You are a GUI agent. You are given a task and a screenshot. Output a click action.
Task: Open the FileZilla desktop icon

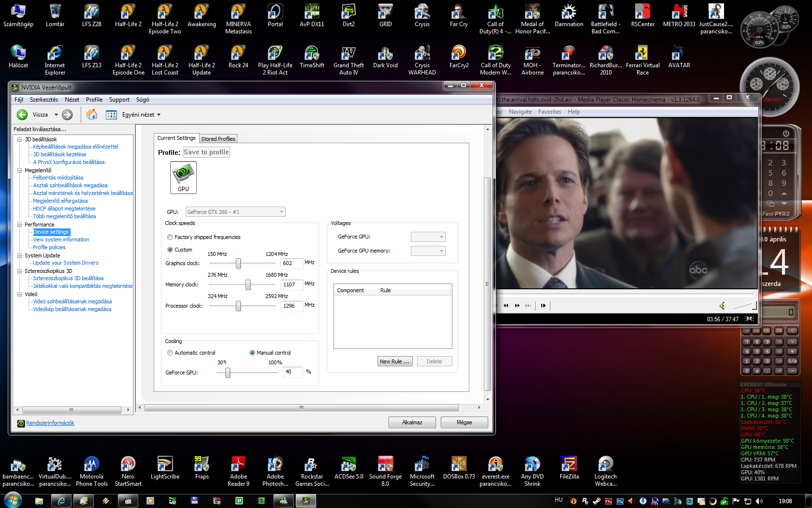click(569, 468)
